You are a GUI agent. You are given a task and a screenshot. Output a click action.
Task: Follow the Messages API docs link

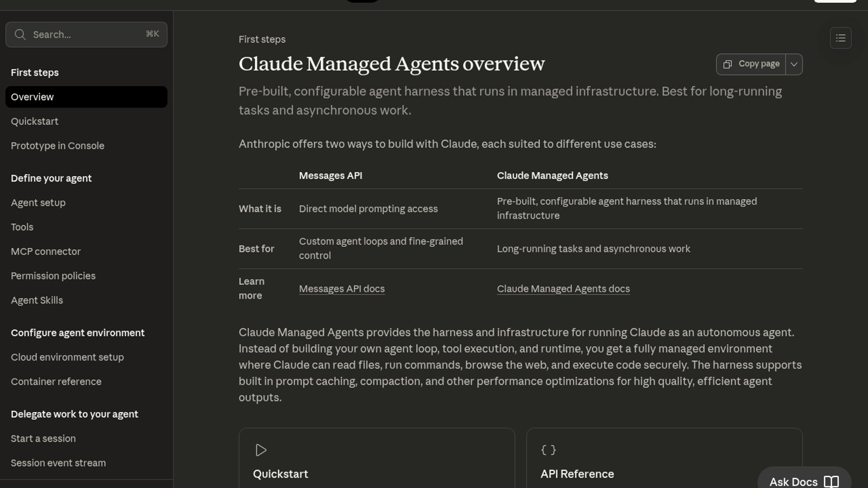[x=342, y=289]
